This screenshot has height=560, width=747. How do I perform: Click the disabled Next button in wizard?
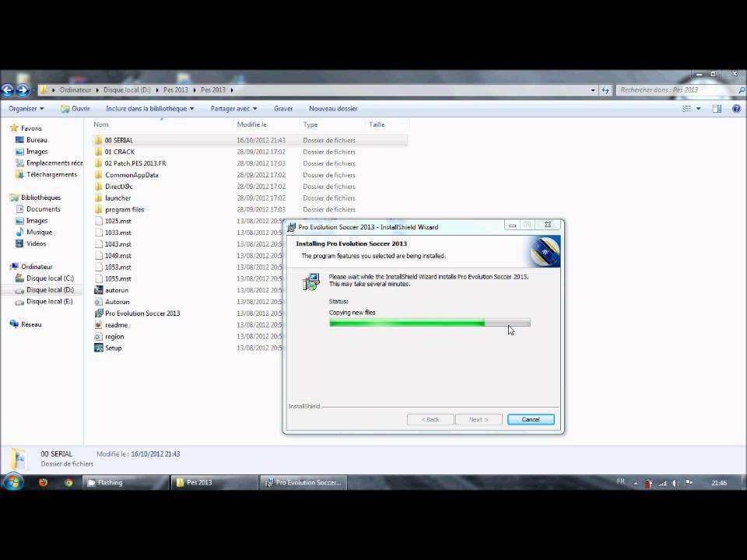pos(479,419)
